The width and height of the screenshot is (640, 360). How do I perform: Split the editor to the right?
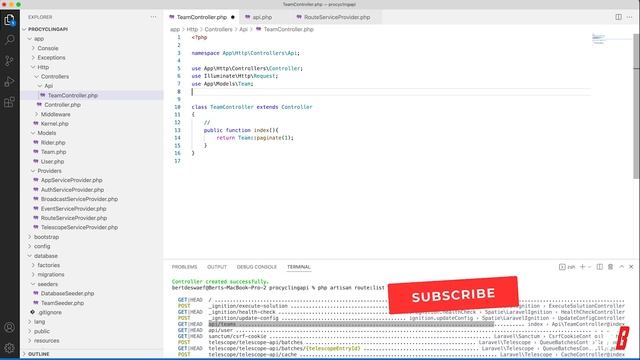618,17
